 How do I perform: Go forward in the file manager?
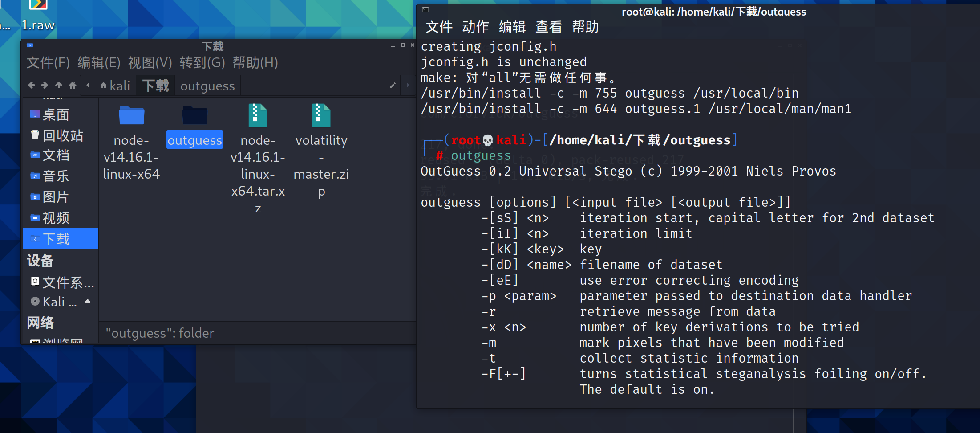(x=45, y=85)
